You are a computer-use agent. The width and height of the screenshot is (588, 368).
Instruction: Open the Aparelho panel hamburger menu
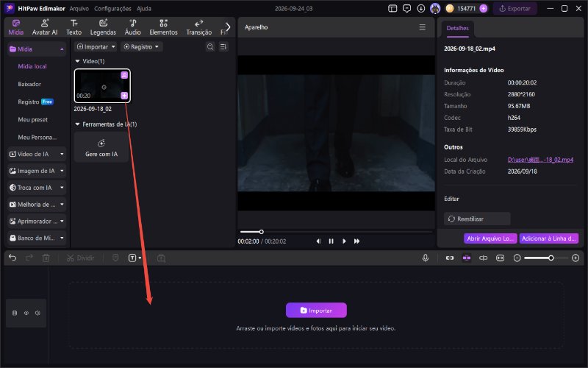(x=422, y=27)
